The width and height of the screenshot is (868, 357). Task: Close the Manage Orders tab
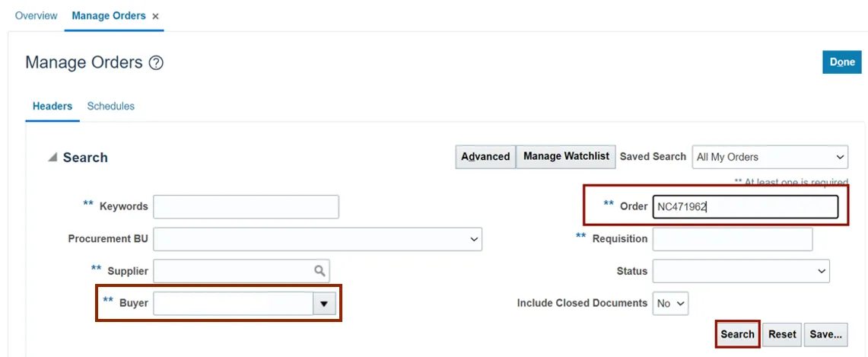(156, 16)
